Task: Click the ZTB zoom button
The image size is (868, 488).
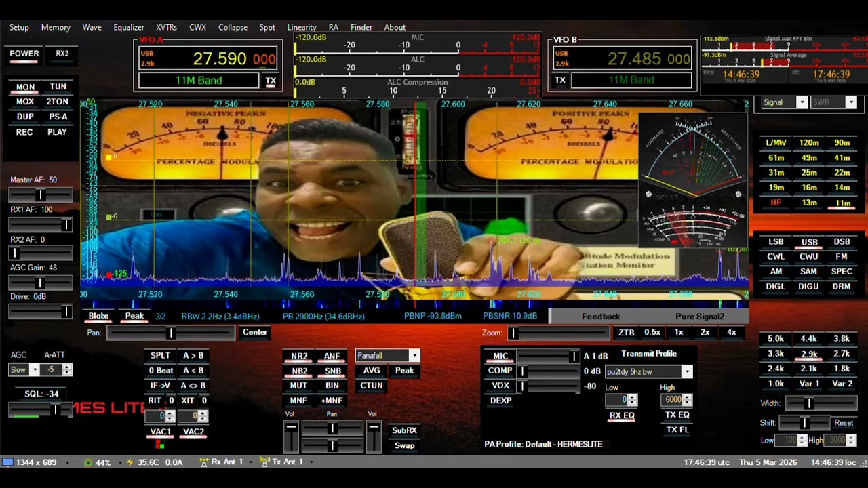Action: (x=626, y=333)
